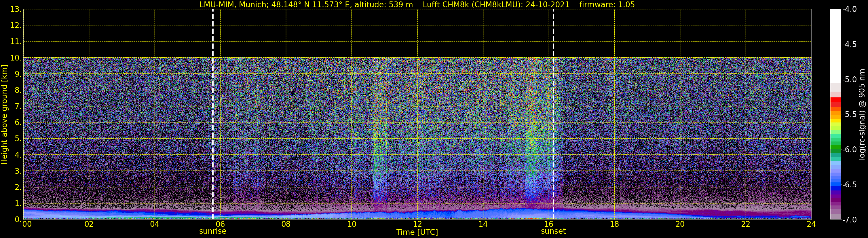Click the 'Time [UTC]' axis label

417,232
